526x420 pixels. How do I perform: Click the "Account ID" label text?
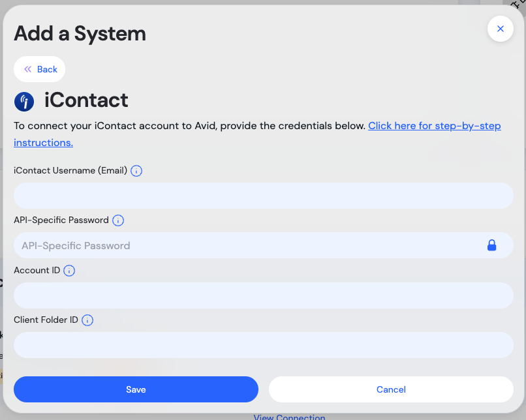(x=37, y=271)
